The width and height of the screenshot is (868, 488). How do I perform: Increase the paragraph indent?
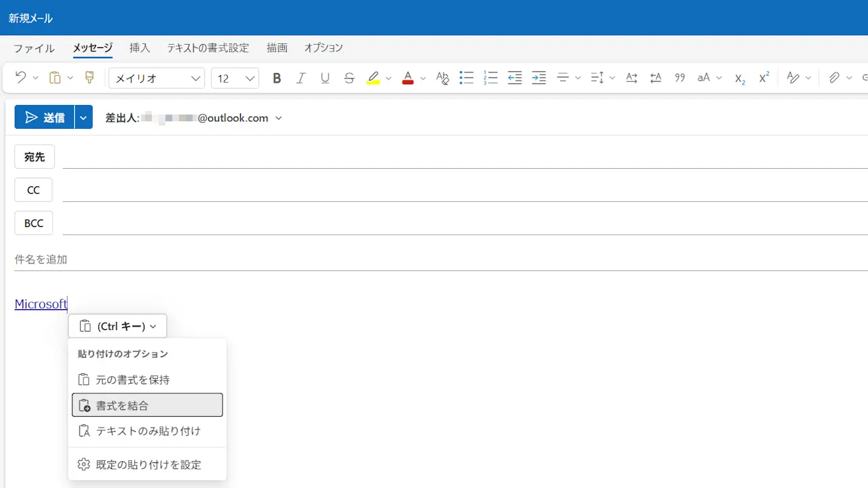tap(539, 78)
